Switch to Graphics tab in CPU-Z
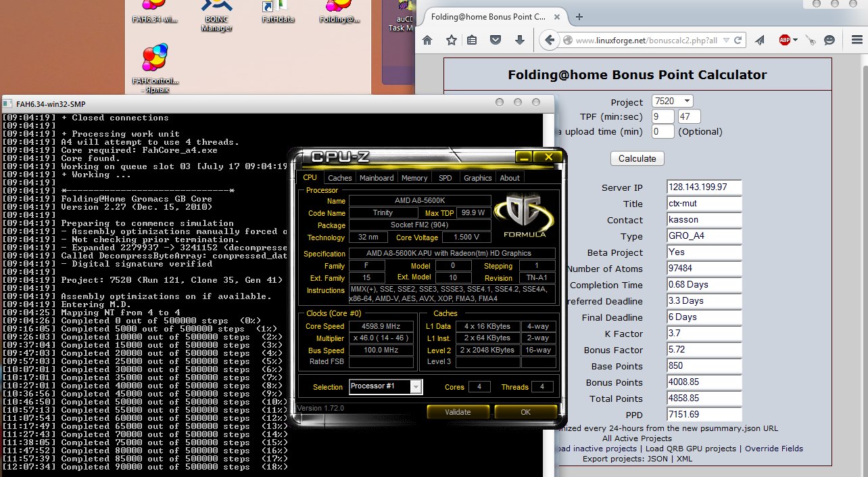 (477, 178)
